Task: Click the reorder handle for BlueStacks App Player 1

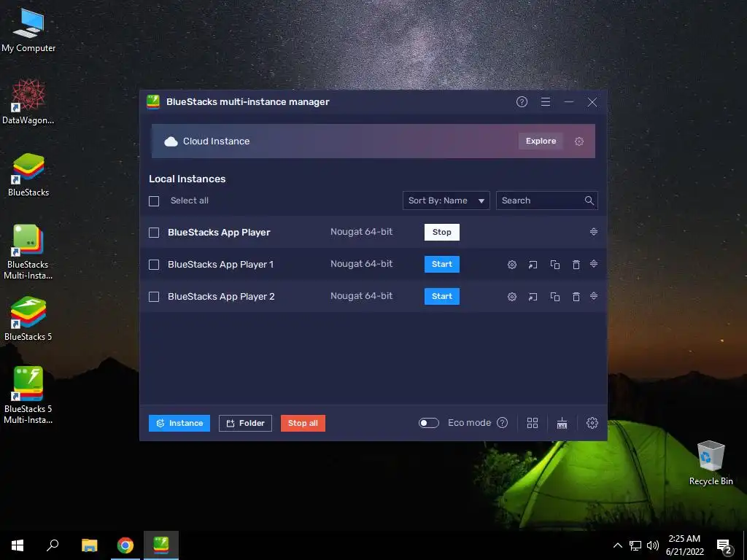Action: click(x=594, y=264)
